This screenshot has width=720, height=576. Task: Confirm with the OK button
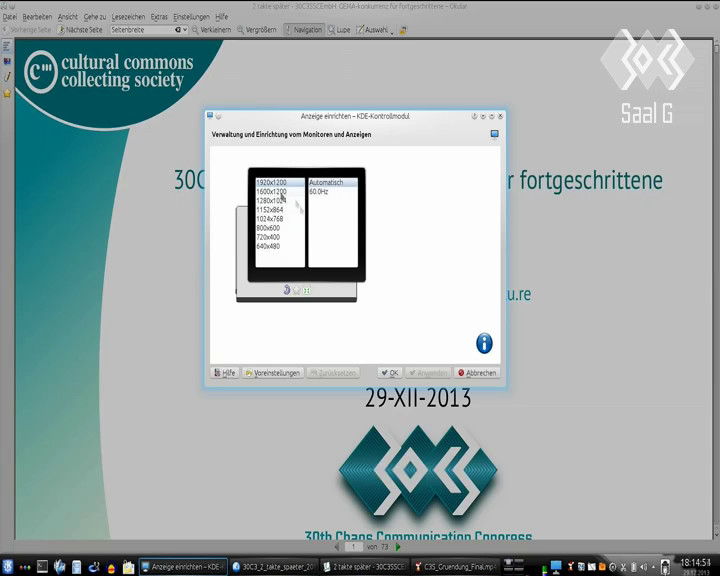click(x=390, y=373)
